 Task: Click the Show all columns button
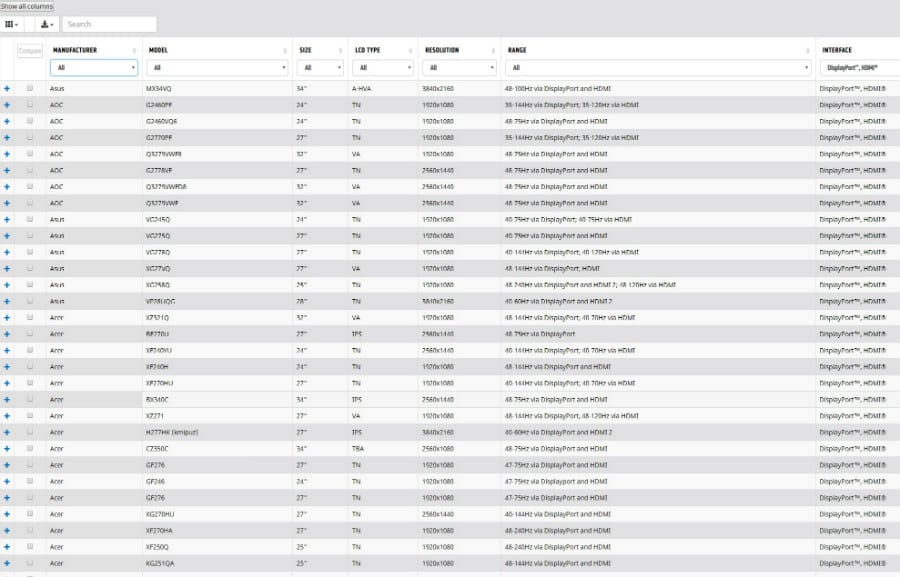[x=27, y=6]
